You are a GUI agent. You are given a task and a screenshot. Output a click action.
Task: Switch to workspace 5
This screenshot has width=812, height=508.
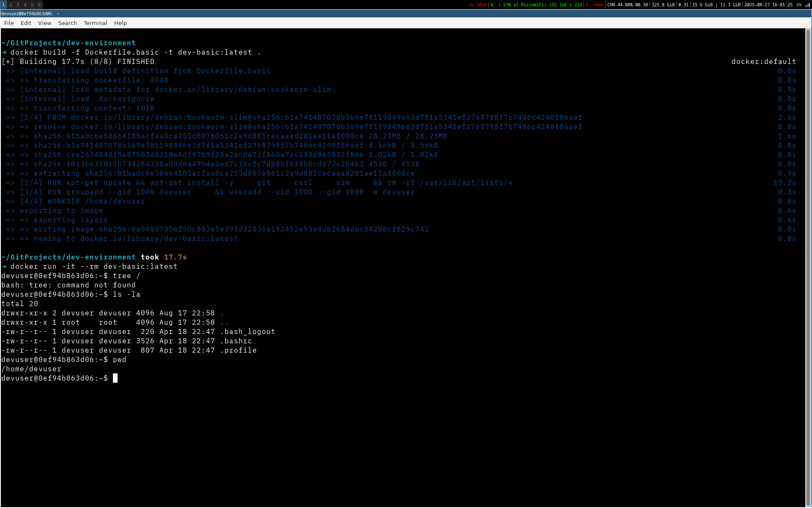coord(32,5)
